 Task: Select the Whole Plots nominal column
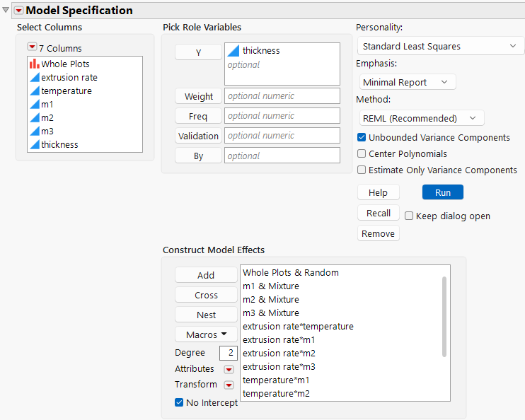64,64
